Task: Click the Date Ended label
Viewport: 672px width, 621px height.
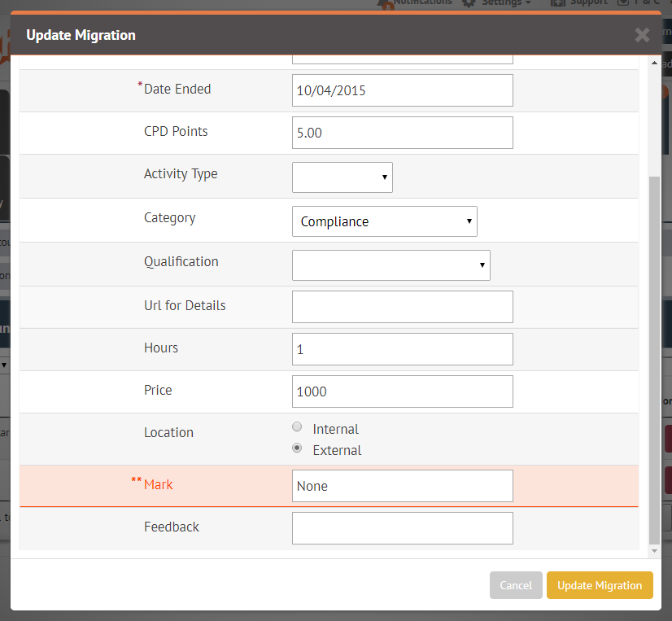Action: (177, 90)
